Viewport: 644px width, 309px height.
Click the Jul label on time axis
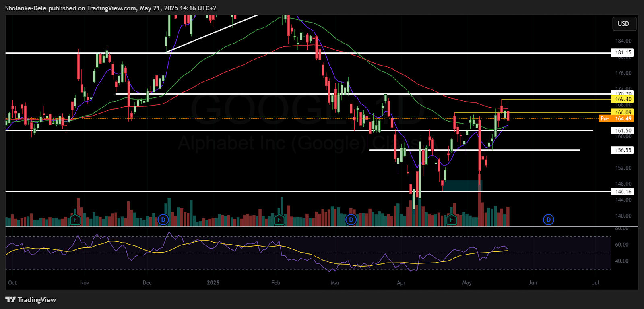(596, 283)
